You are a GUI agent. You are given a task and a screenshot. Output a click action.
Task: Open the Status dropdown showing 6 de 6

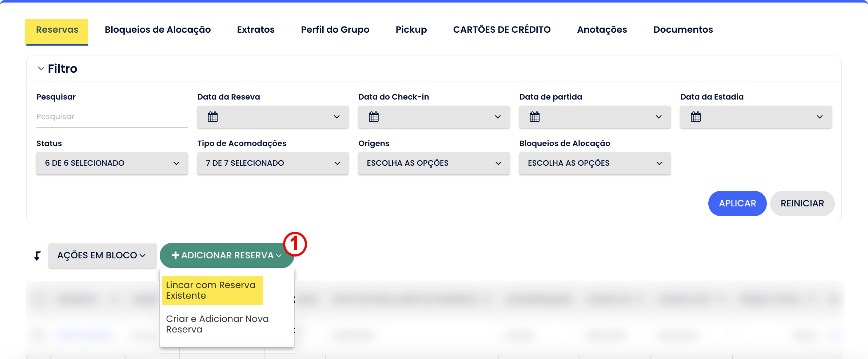click(x=112, y=163)
